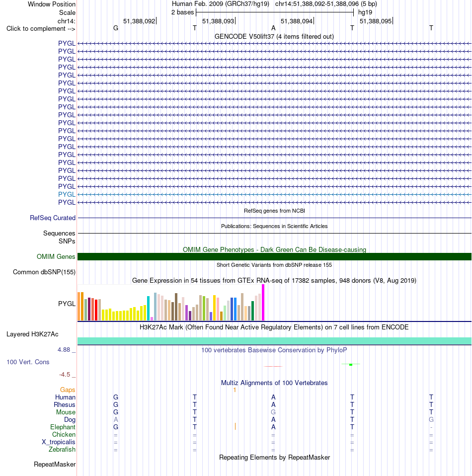The height and width of the screenshot is (476, 472).
Task: Click the Rhesus alignment row label
Action: 65,404
